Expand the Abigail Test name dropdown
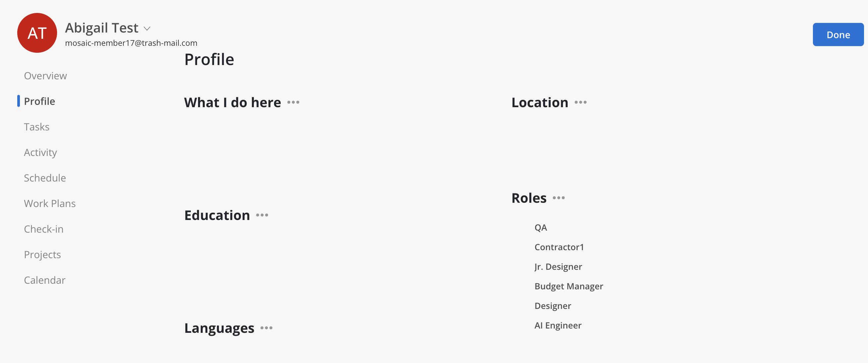Viewport: 868px width, 363px height. (x=147, y=29)
